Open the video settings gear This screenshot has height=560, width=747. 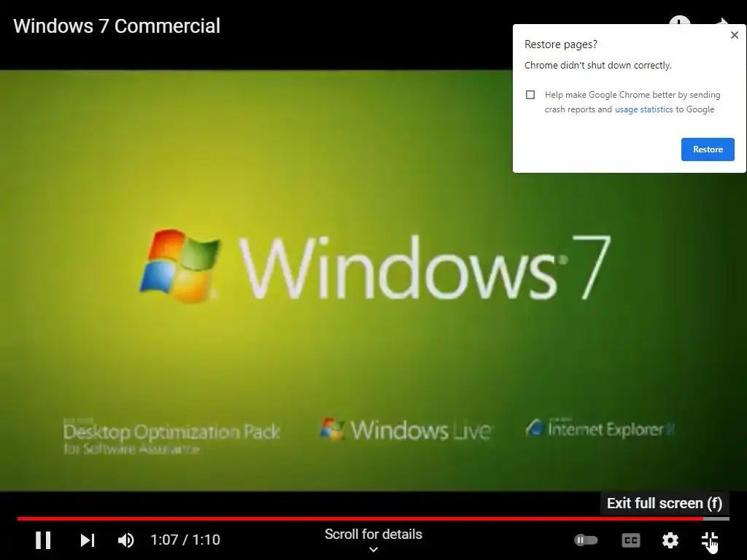coord(670,540)
